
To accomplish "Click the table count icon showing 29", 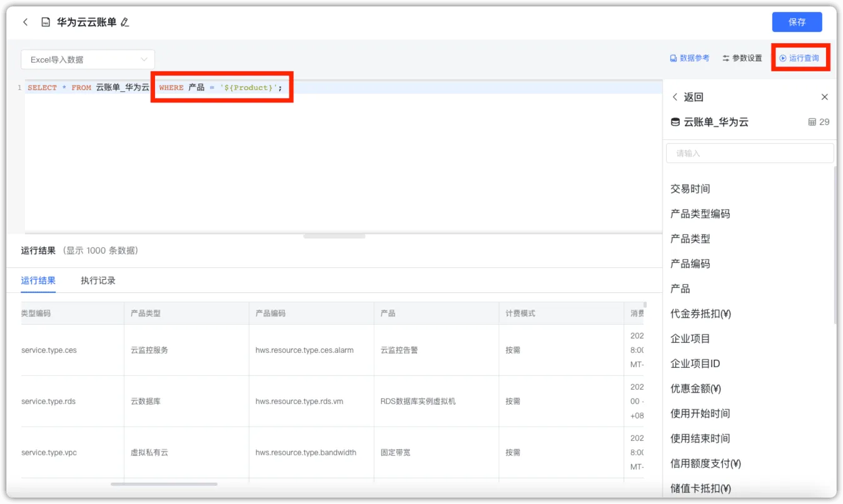I will 812,122.
